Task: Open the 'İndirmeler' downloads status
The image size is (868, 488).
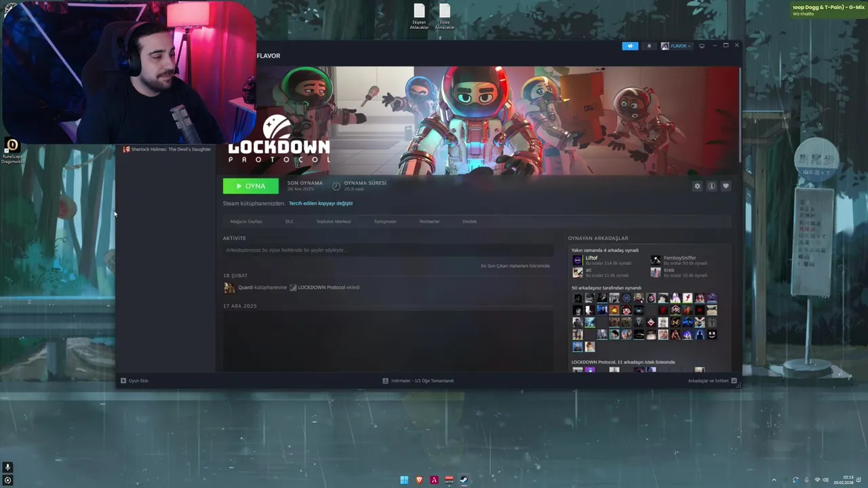Action: click(418, 381)
